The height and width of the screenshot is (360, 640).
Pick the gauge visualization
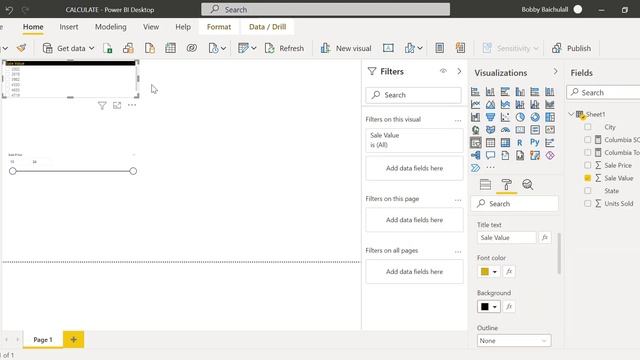505,130
